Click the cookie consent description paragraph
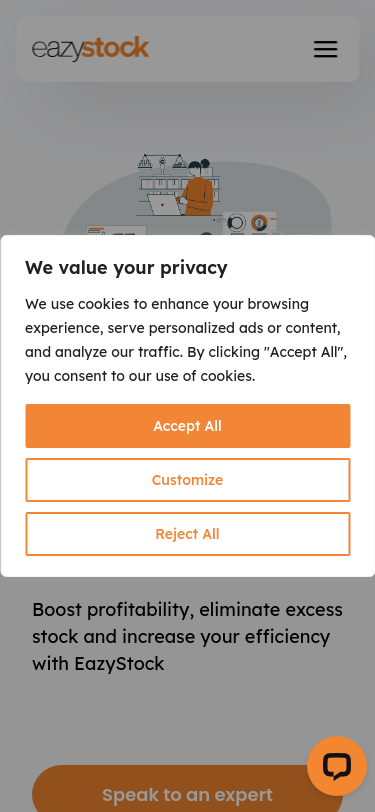Image resolution: width=375 pixels, height=812 pixels. [x=186, y=340]
